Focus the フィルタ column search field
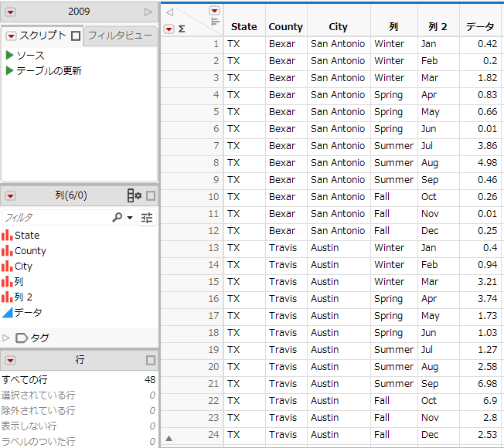Viewport: 504px width, 448px height. pyautogui.click(x=57, y=217)
